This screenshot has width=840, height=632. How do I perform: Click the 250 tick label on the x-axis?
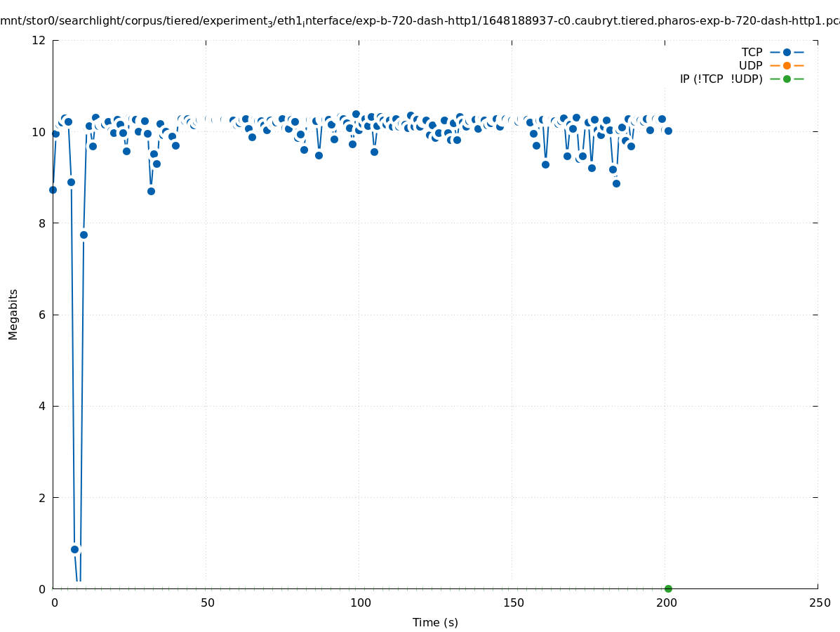point(818,603)
